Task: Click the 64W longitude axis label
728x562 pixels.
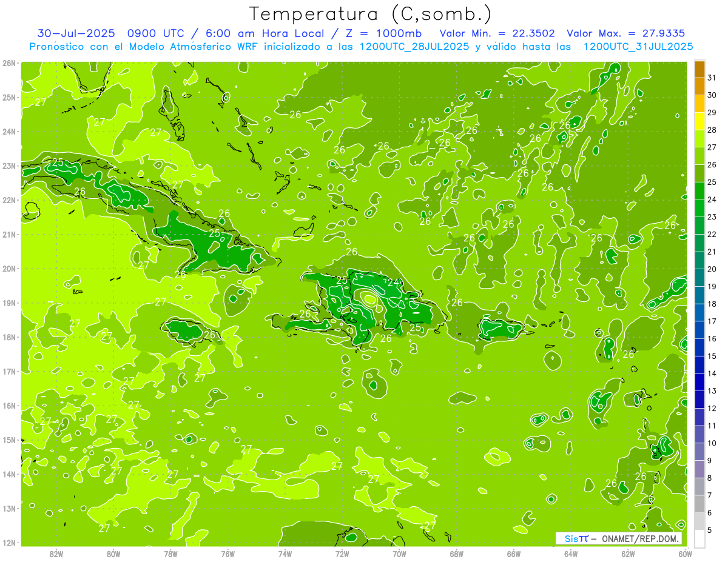Action: (571, 553)
